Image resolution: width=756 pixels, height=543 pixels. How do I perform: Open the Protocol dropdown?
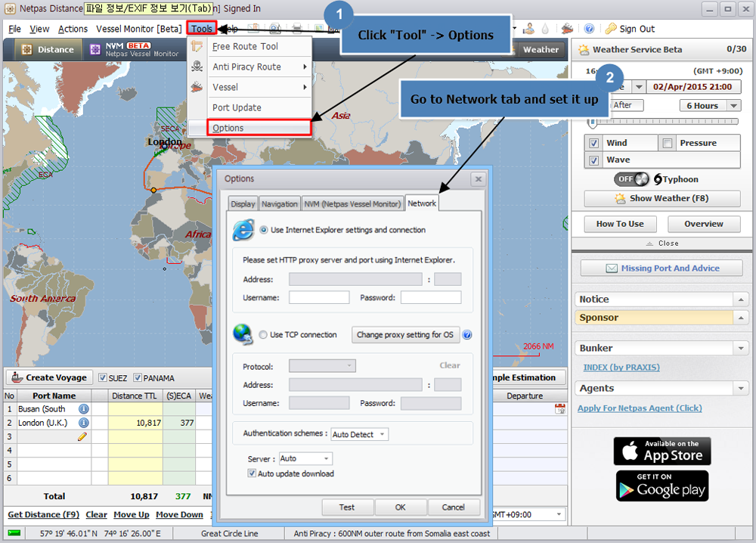tap(322, 366)
